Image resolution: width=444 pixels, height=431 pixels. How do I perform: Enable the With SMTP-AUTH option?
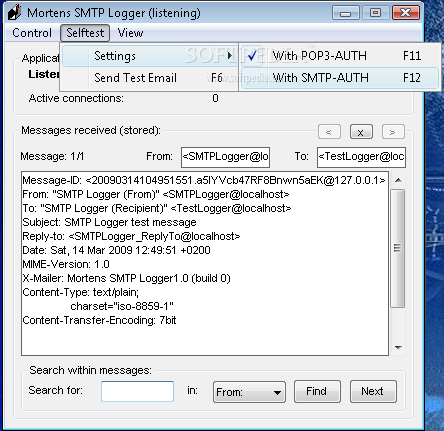339,78
